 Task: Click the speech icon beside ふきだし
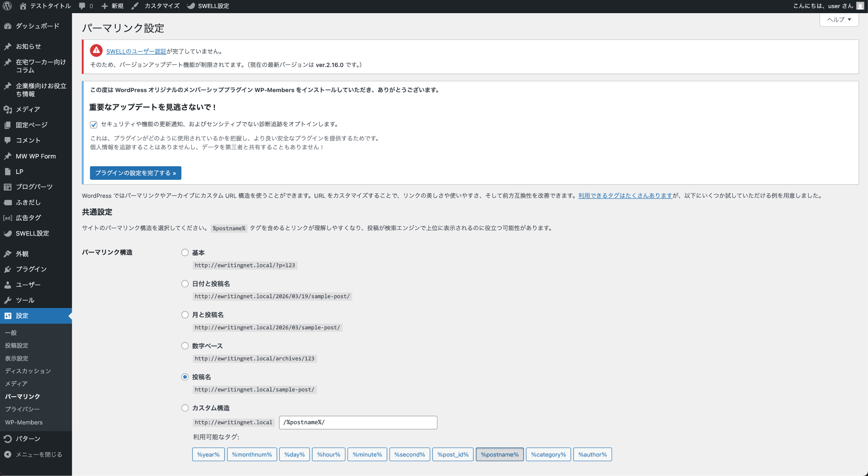8,202
